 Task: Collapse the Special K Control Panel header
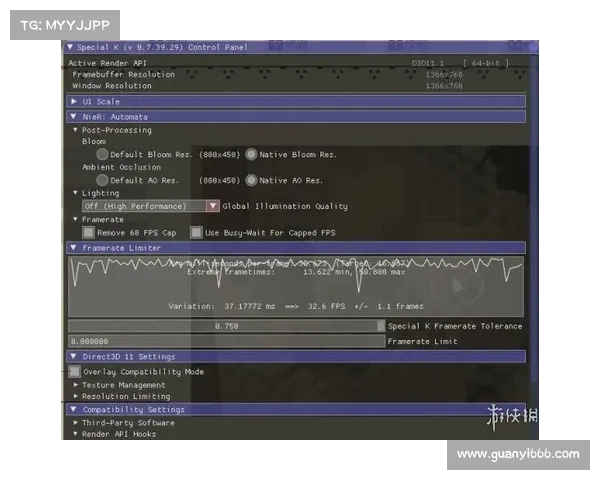click(x=70, y=47)
